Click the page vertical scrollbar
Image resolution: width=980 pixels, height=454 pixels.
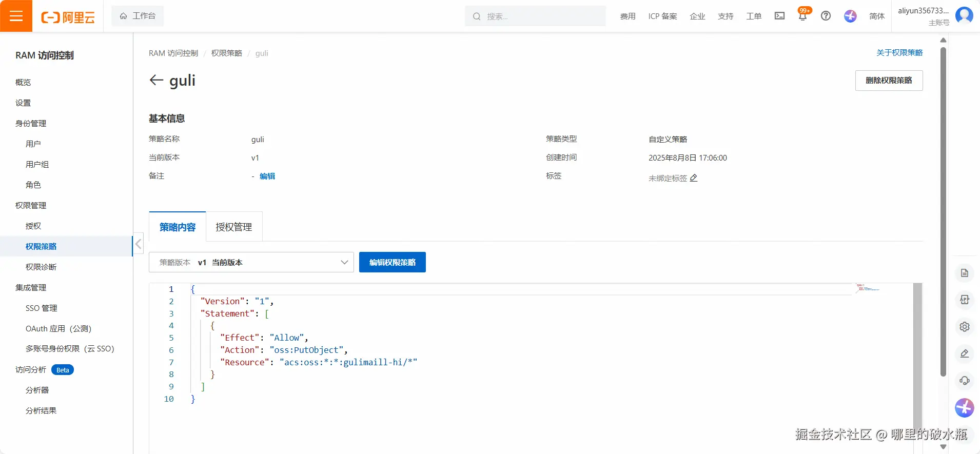click(x=943, y=211)
